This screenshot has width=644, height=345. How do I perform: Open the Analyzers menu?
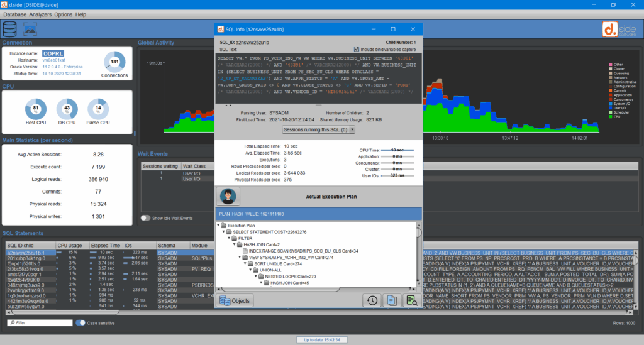[x=40, y=14]
